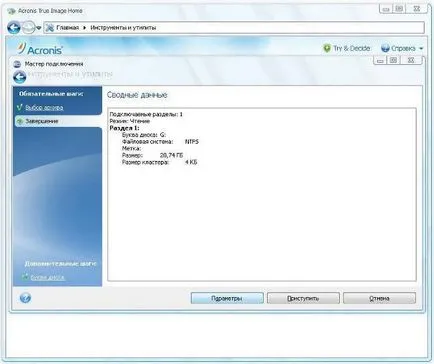
Task: Click the Раздел 1: heading text
Action: tap(125, 128)
